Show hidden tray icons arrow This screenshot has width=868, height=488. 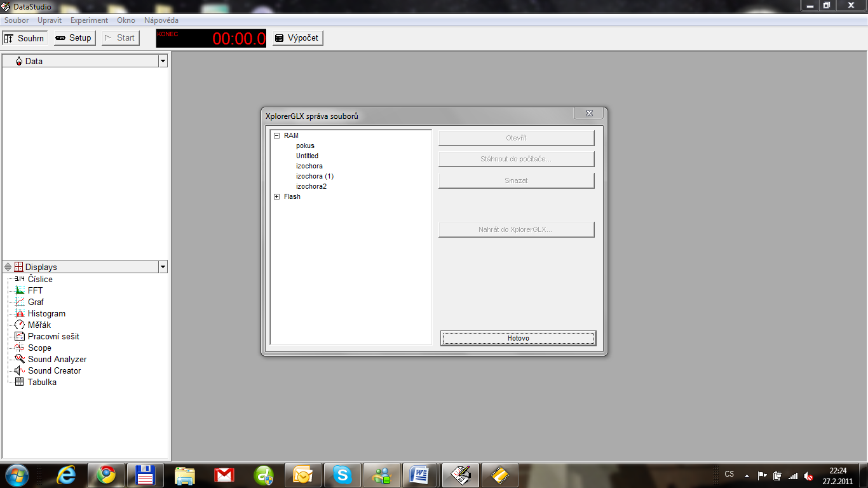(x=747, y=475)
